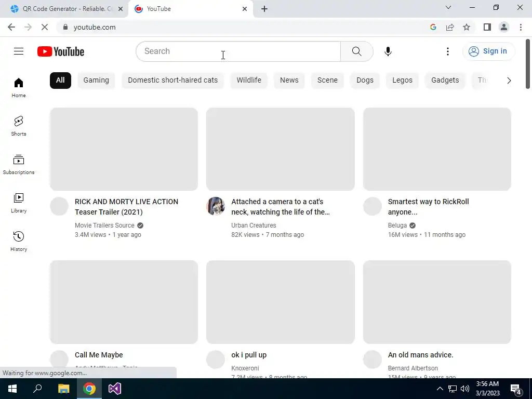Viewport: 532px width, 399px height.
Task: Filter by the Scene chip
Action: [x=327, y=81]
